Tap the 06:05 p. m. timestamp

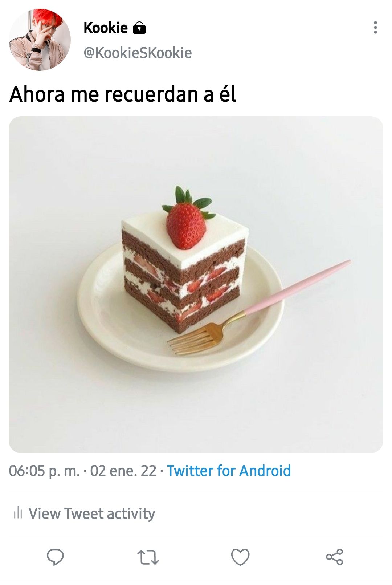44,471
